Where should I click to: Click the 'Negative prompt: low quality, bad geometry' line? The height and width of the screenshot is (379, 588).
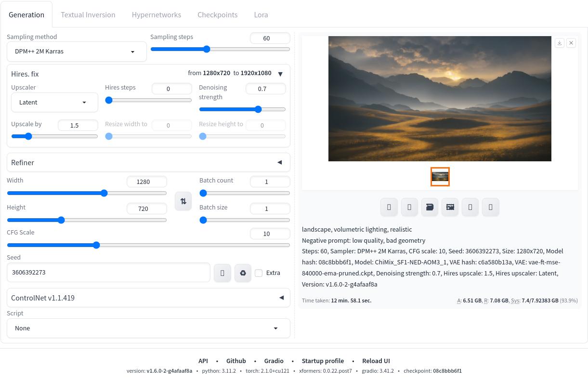click(x=364, y=240)
